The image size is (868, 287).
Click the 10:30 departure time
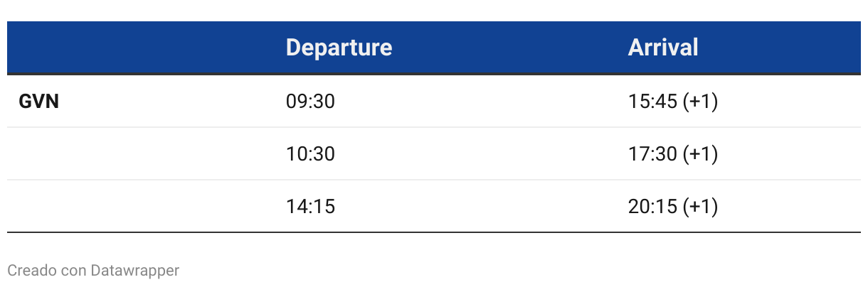point(310,154)
